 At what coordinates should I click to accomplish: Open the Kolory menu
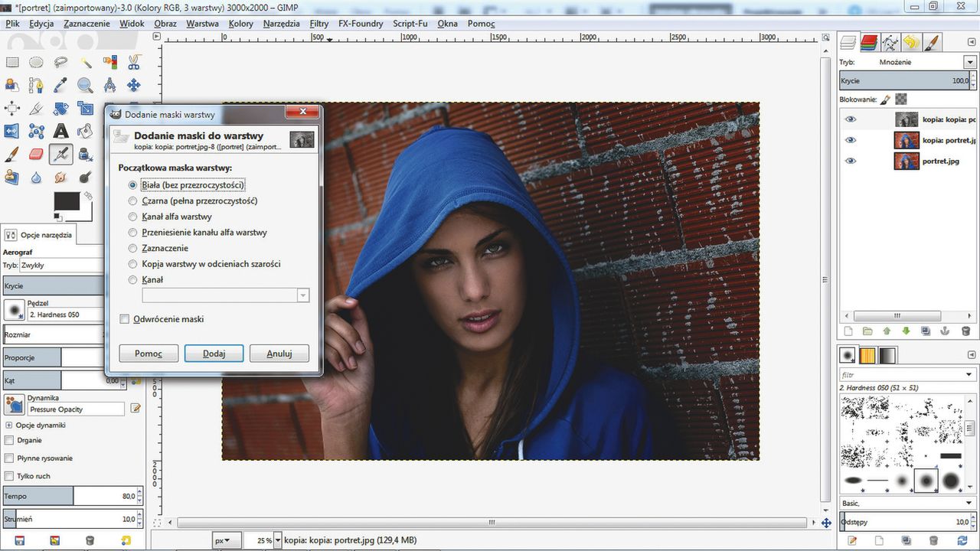241,24
